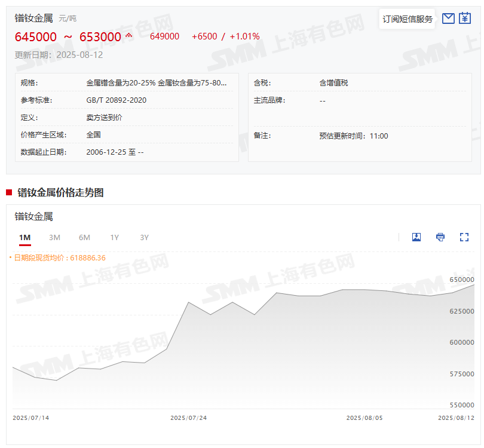Switch chart to 3M range
The width and height of the screenshot is (484, 448).
point(54,238)
